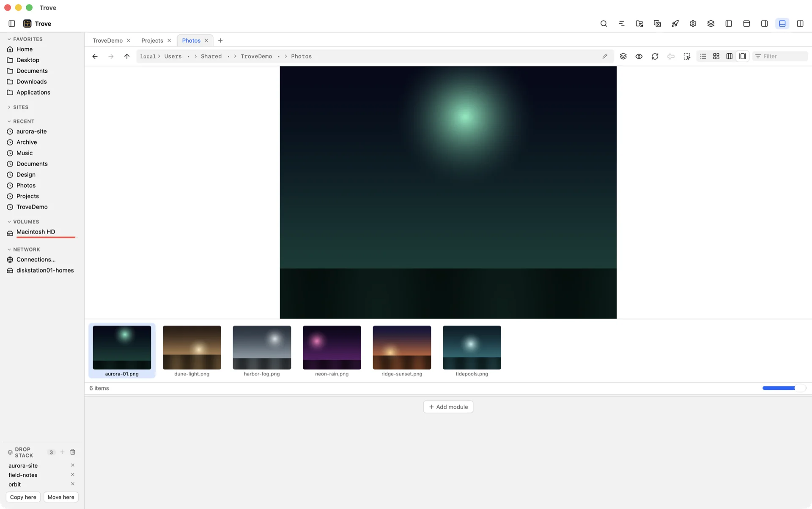Click the rocket launcher icon

click(675, 24)
